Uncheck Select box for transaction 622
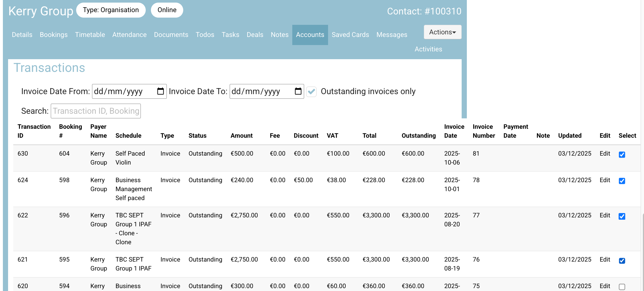This screenshot has width=644, height=291. tap(622, 216)
